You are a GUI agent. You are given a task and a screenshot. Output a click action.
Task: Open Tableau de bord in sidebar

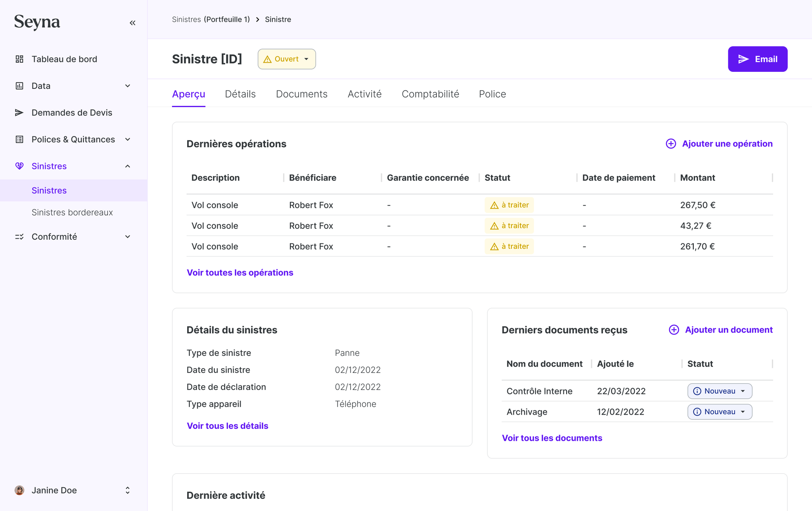64,59
